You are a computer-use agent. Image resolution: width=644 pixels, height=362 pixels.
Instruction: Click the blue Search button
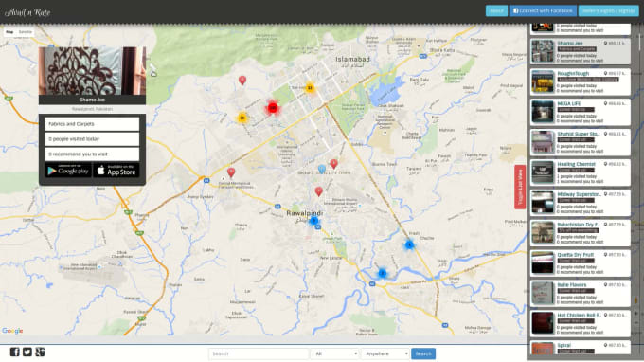[423, 353]
